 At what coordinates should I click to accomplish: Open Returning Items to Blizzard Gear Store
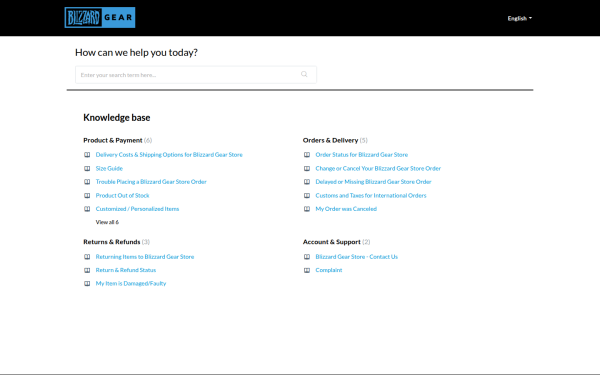coord(145,257)
